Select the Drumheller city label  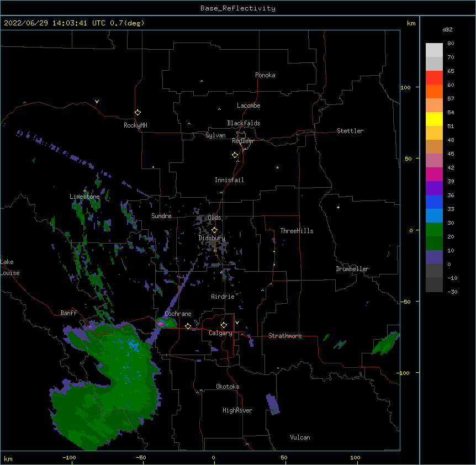point(352,269)
